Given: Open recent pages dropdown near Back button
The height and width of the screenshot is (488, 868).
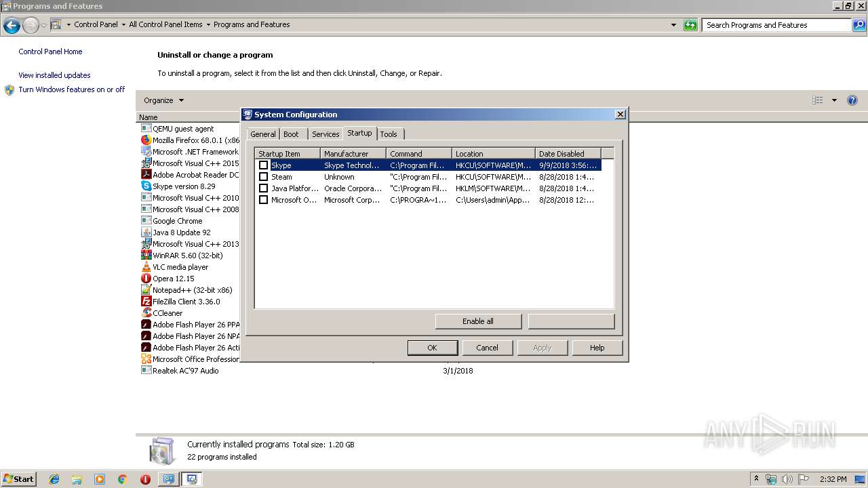Looking at the screenshot, I should point(44,26).
